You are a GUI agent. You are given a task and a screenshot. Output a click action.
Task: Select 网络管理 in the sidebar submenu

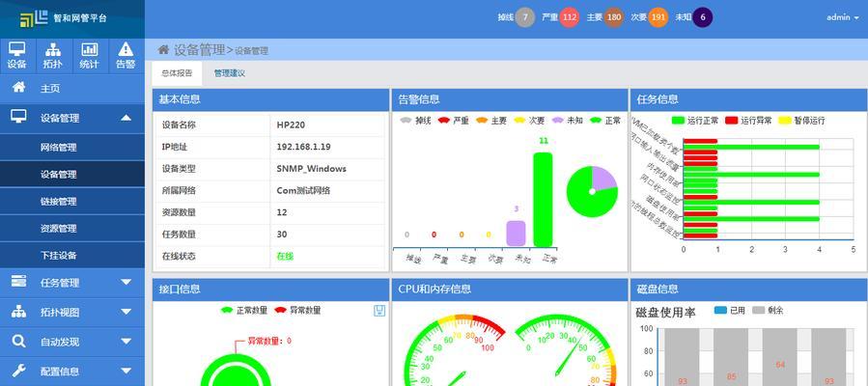[x=72, y=147]
